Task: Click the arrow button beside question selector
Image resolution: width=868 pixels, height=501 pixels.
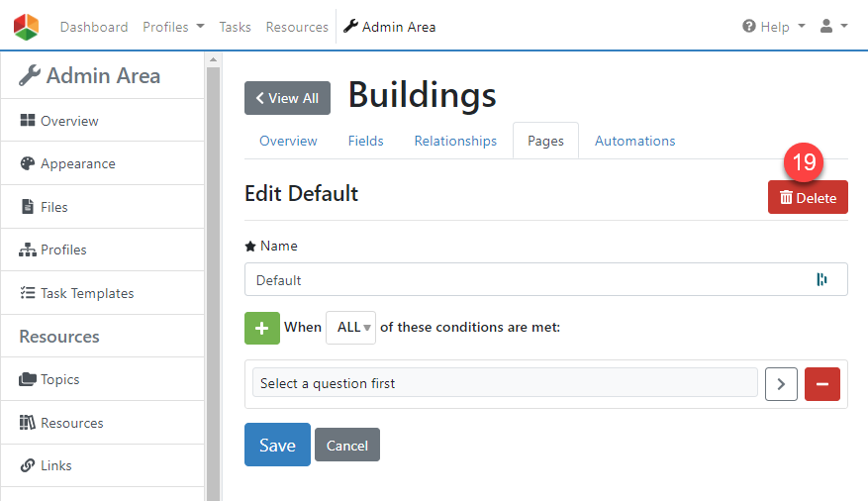Action: point(781,383)
